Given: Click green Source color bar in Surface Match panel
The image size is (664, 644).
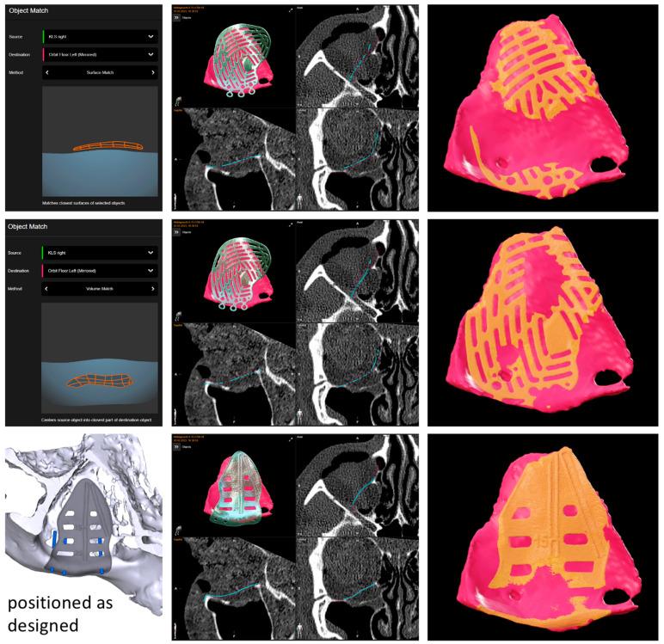Looking at the screenshot, I should 42,36.
